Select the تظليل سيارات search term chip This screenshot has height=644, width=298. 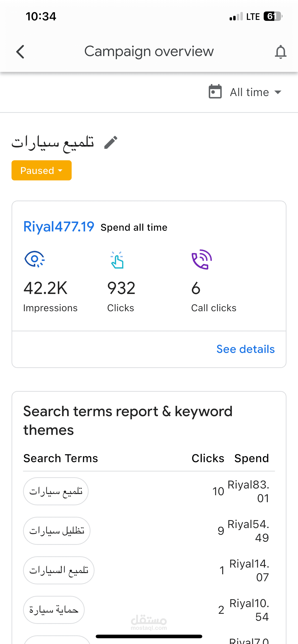[57, 531]
